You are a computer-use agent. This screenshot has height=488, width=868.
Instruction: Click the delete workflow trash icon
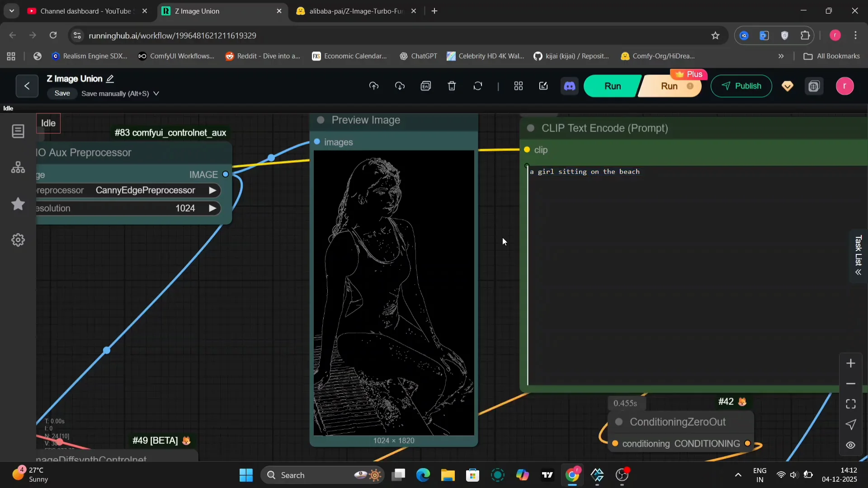coord(452,86)
